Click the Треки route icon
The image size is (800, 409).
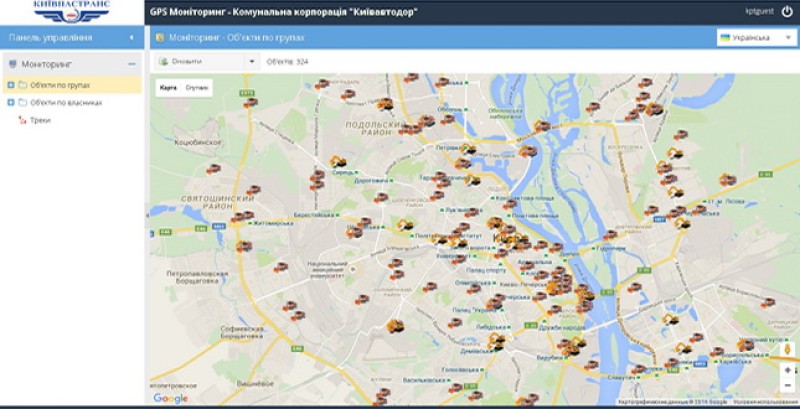[x=22, y=120]
